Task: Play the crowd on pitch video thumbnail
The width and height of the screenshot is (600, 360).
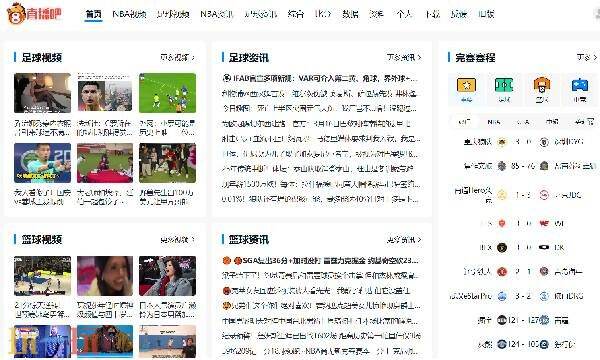Action: click(x=167, y=163)
